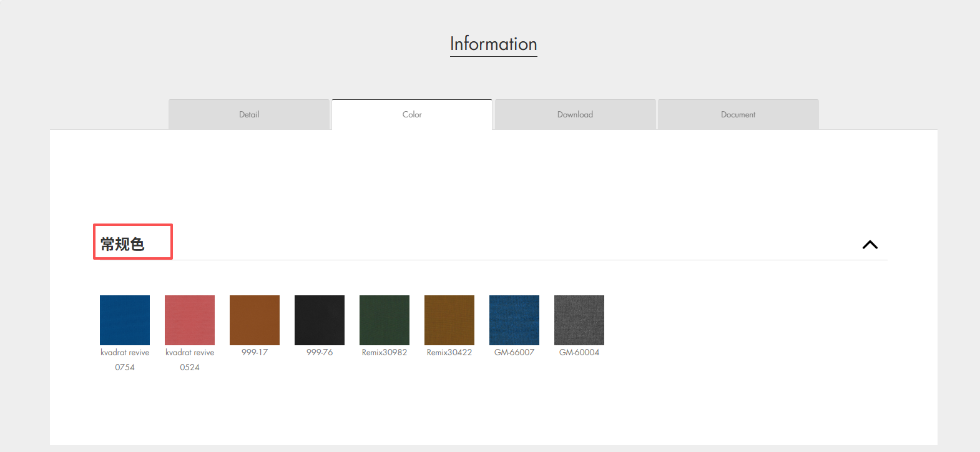Choose the pink kvadrat revive 0524 swatch

click(190, 320)
